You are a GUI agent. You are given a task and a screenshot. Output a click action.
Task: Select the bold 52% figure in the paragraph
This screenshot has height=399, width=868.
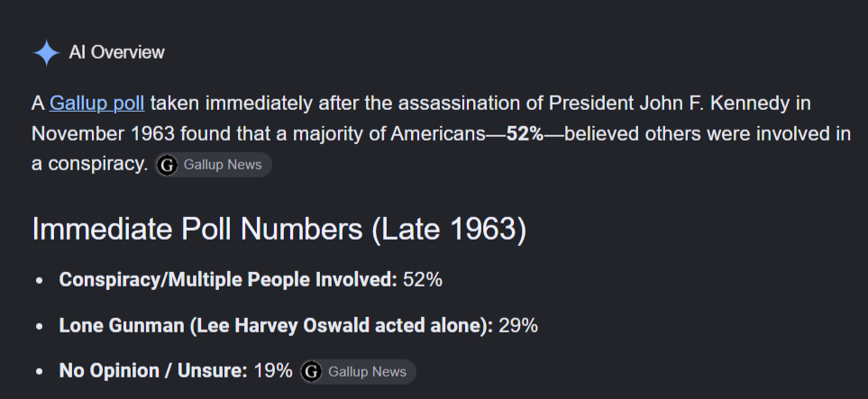pyautogui.click(x=525, y=134)
